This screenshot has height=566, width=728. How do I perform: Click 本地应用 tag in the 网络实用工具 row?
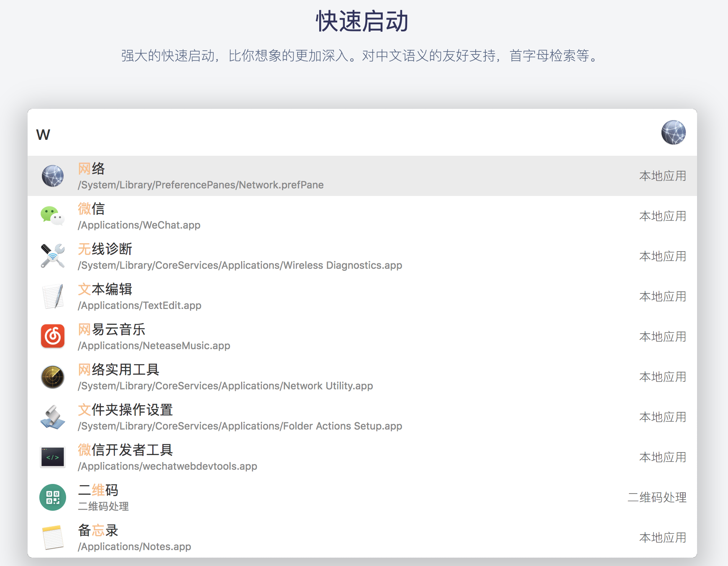(663, 377)
